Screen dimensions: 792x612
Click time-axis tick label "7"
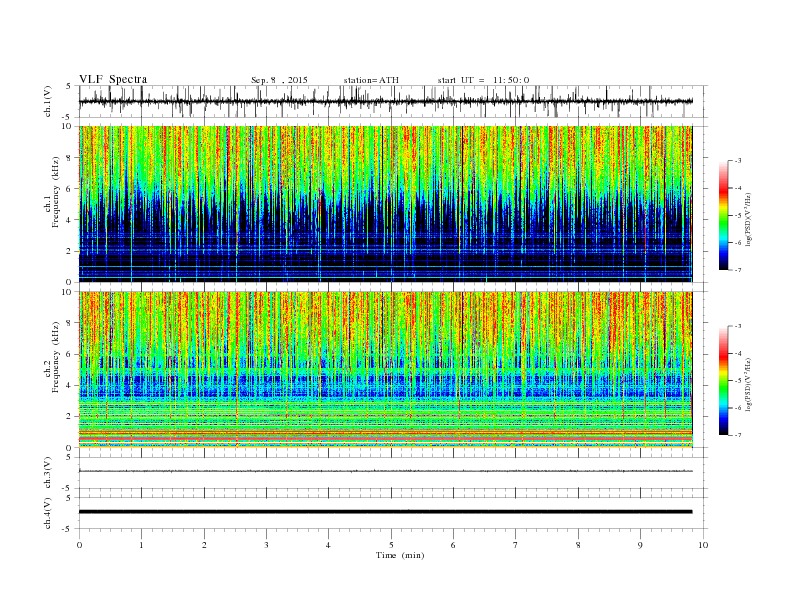point(516,545)
